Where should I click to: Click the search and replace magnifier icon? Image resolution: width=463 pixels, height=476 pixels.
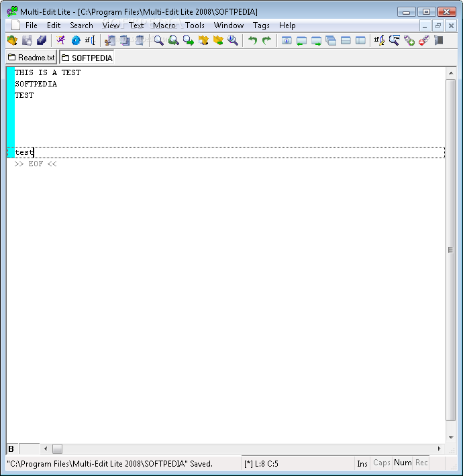174,40
